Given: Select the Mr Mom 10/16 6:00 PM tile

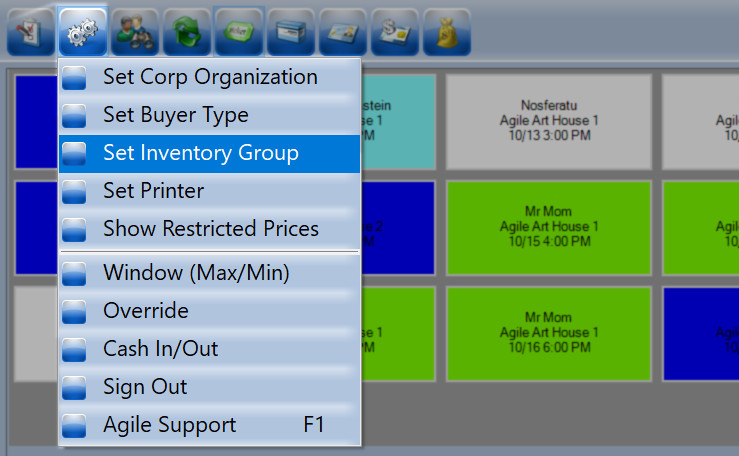Looking at the screenshot, I should (549, 334).
